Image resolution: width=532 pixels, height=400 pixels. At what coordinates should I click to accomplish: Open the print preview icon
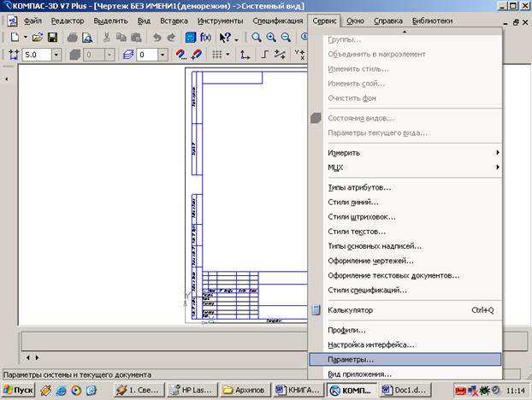[86, 38]
